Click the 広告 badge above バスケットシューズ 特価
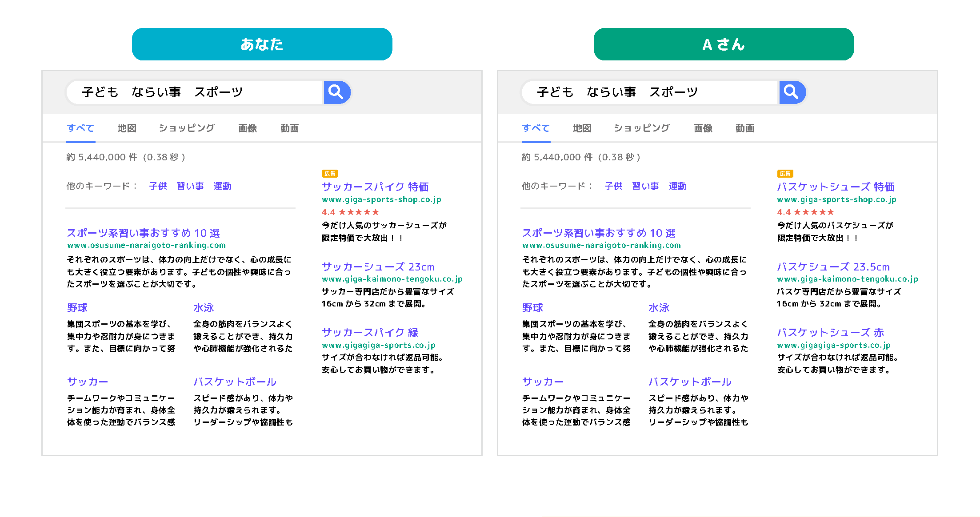The image size is (980, 517). click(x=785, y=173)
